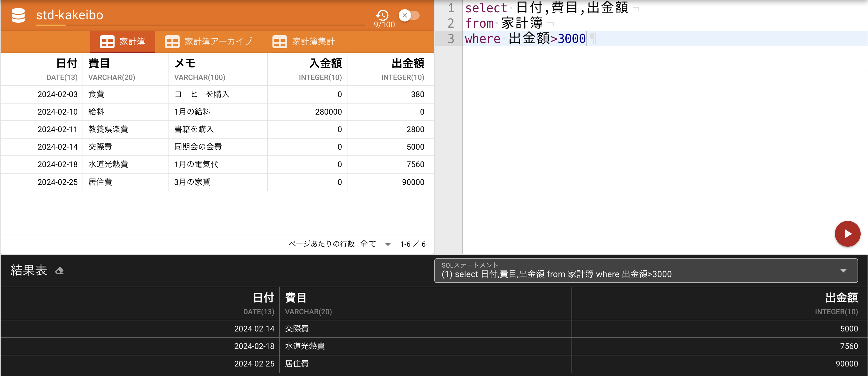
Task: Select the 居住費 row in the results table
Action: (x=296, y=363)
